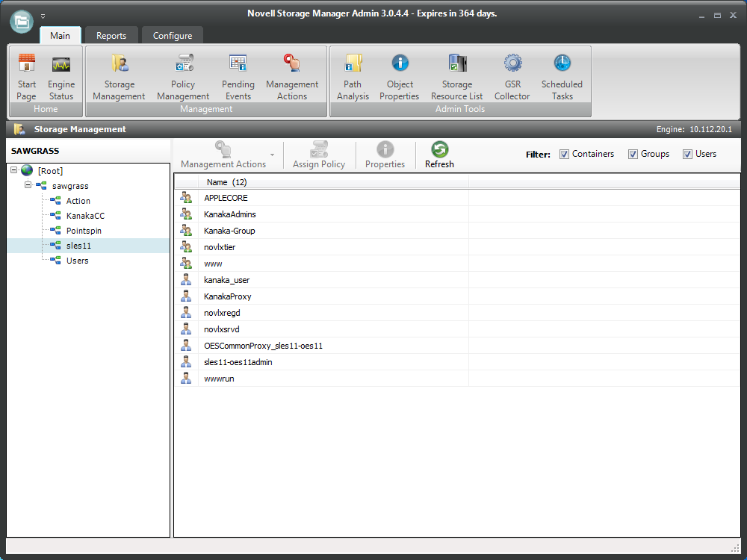The image size is (747, 560).
Task: Open Pending Events
Action: pyautogui.click(x=238, y=77)
